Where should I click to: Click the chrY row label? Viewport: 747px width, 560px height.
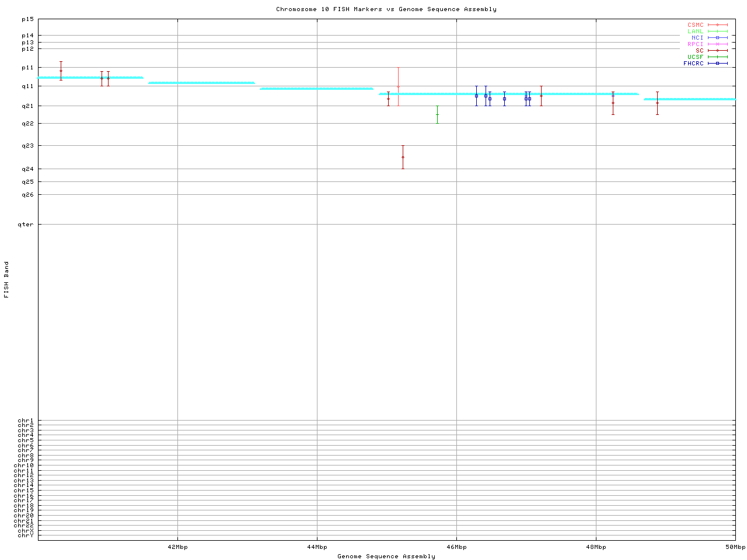click(x=26, y=535)
